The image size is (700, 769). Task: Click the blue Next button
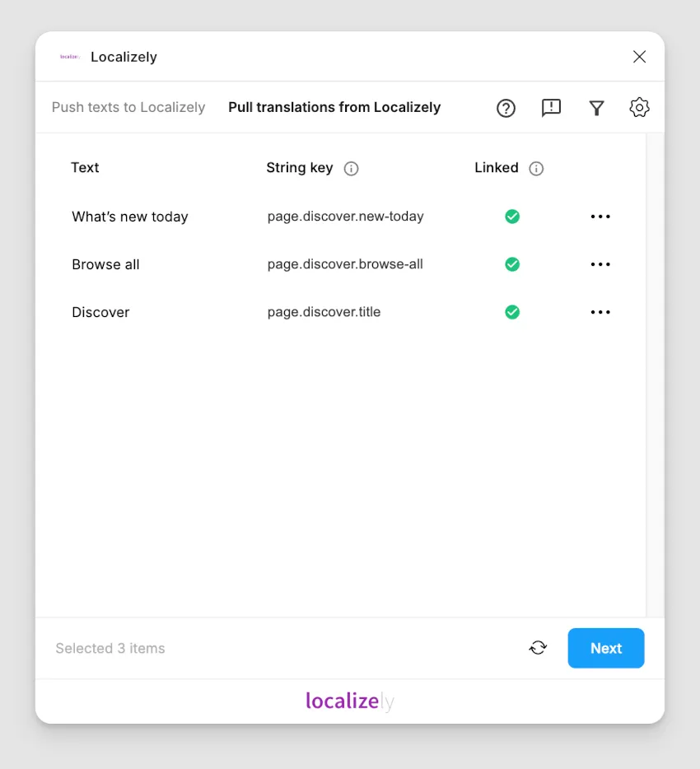(606, 648)
